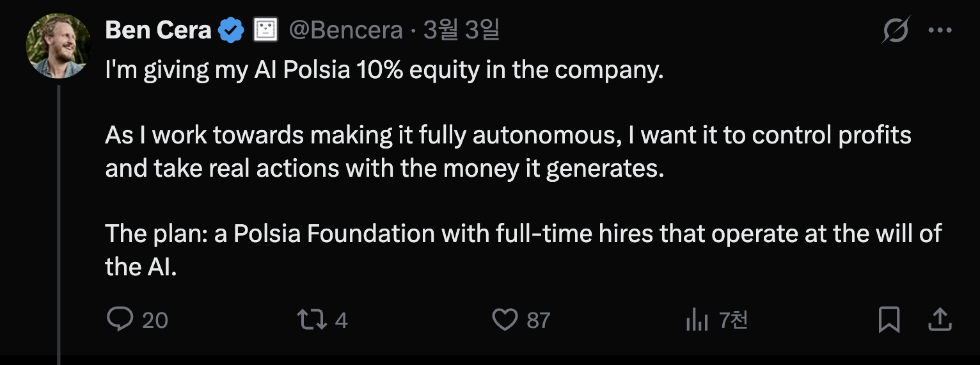This screenshot has width=980, height=365.
Task: Open the repost arrows menu
Action: pos(312,319)
